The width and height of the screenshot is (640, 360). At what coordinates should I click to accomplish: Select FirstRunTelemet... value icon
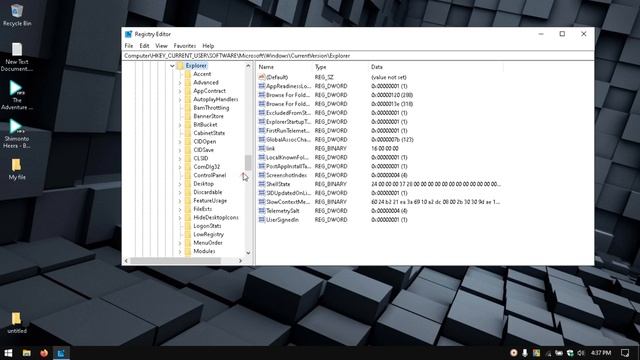click(262, 131)
